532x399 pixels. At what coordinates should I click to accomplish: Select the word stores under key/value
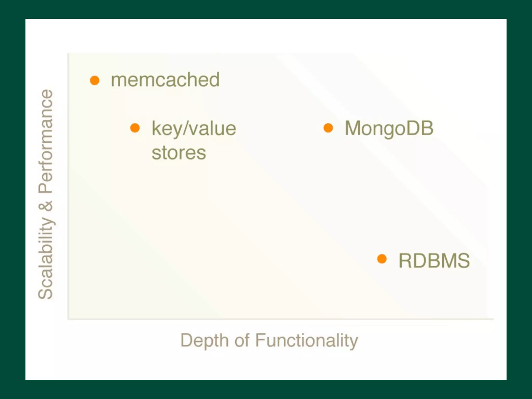tap(179, 153)
